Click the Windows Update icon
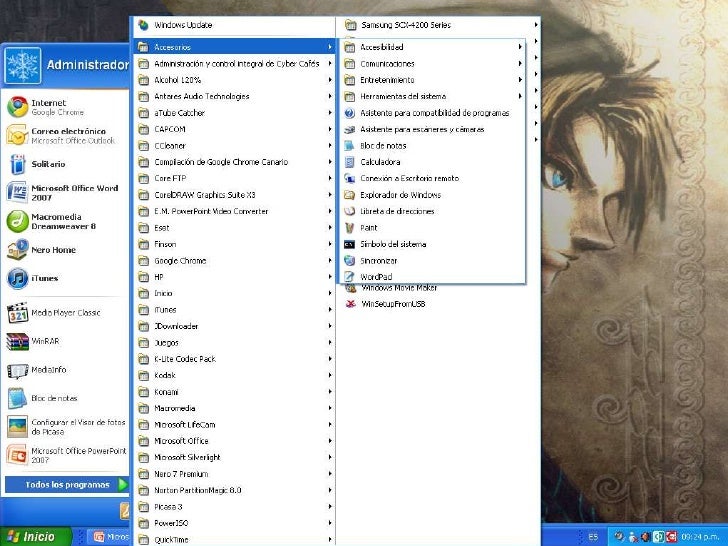This screenshot has width=728, height=546. coord(143,25)
